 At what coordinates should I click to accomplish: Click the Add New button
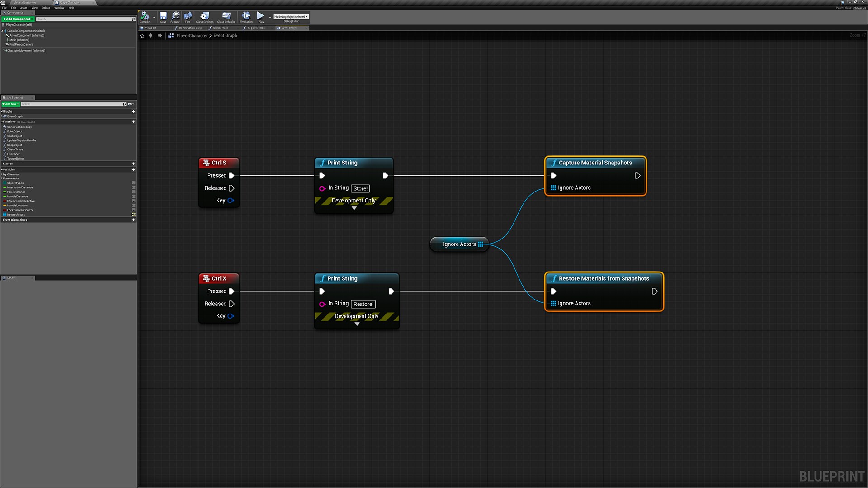[11, 104]
